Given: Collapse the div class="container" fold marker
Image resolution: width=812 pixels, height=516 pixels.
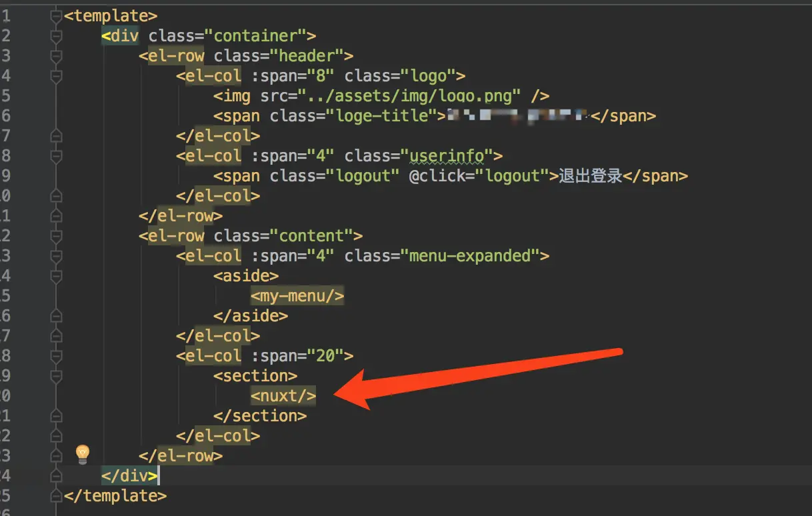Looking at the screenshot, I should pyautogui.click(x=56, y=37).
